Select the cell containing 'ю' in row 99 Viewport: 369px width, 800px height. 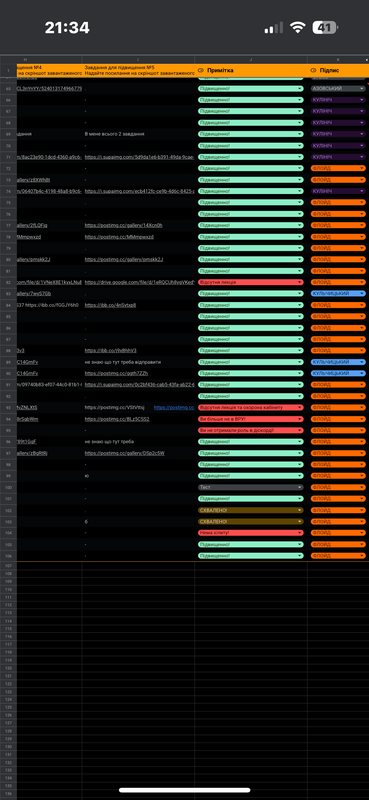138,476
